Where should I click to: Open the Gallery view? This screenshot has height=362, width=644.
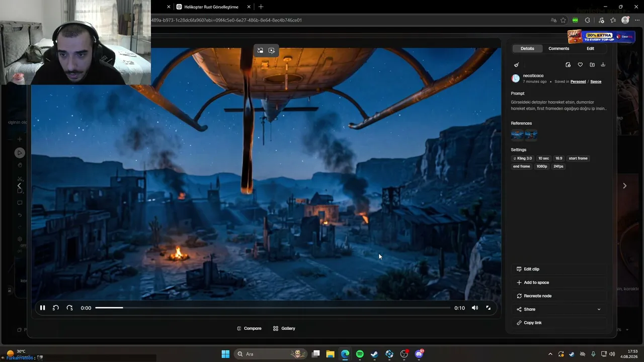tap(284, 328)
